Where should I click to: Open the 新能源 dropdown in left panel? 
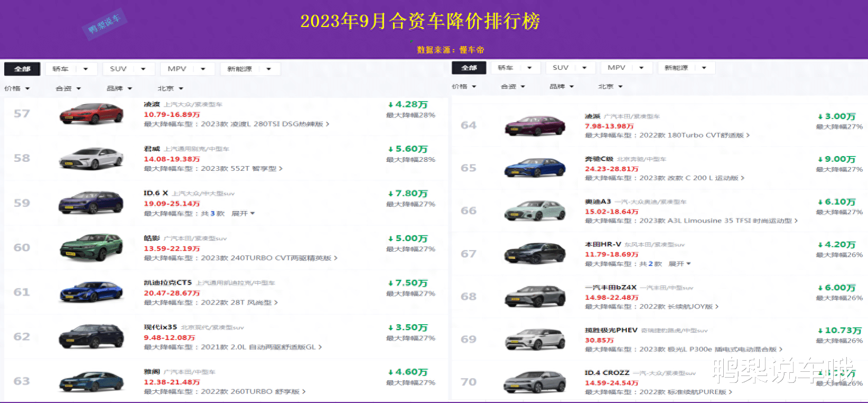click(x=250, y=69)
